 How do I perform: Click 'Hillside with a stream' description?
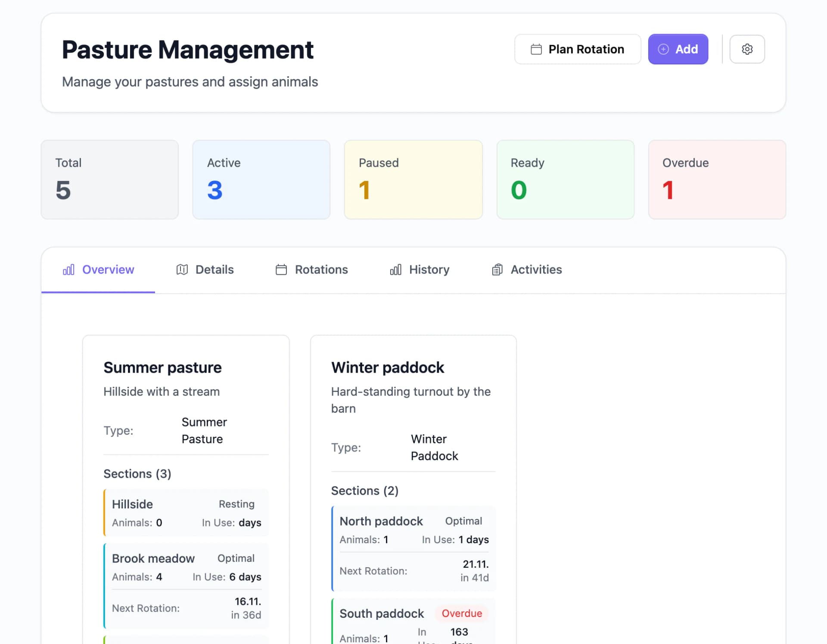coord(162,392)
